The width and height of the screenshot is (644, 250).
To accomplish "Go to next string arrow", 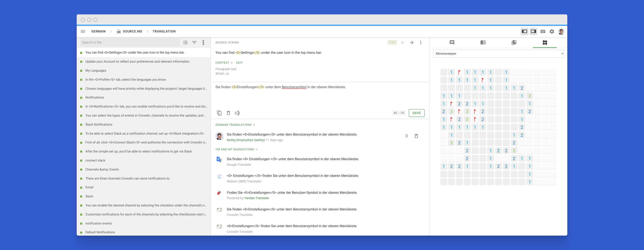I will [x=411, y=43].
